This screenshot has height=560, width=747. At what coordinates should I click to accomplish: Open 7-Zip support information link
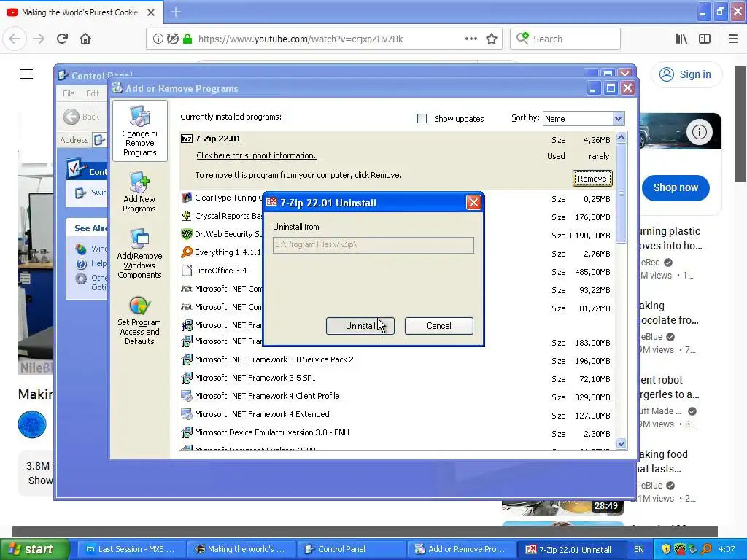(256, 155)
